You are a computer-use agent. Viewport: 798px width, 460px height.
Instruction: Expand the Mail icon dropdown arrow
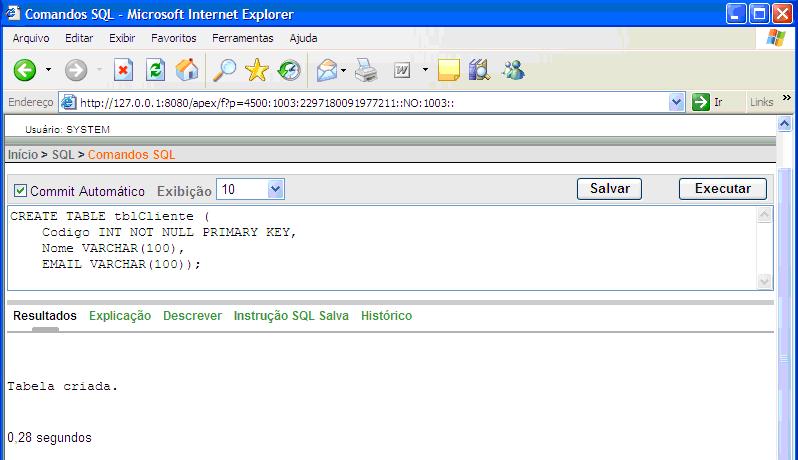[343, 70]
